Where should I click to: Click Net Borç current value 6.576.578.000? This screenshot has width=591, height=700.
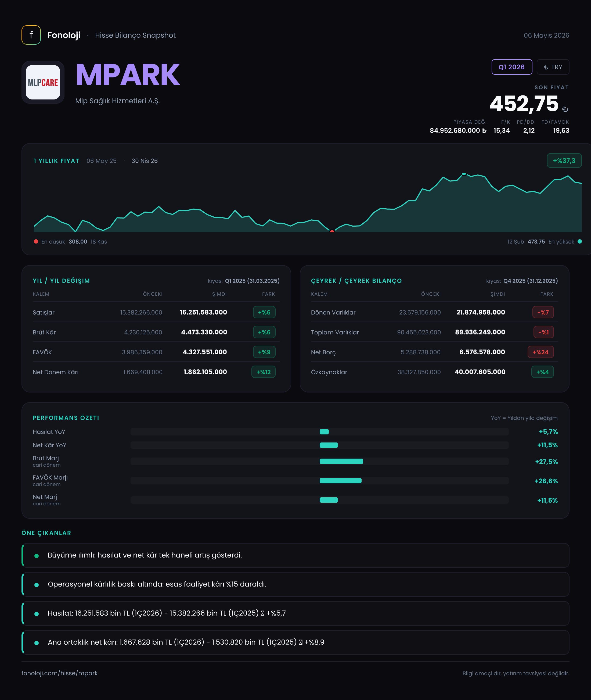[482, 352]
